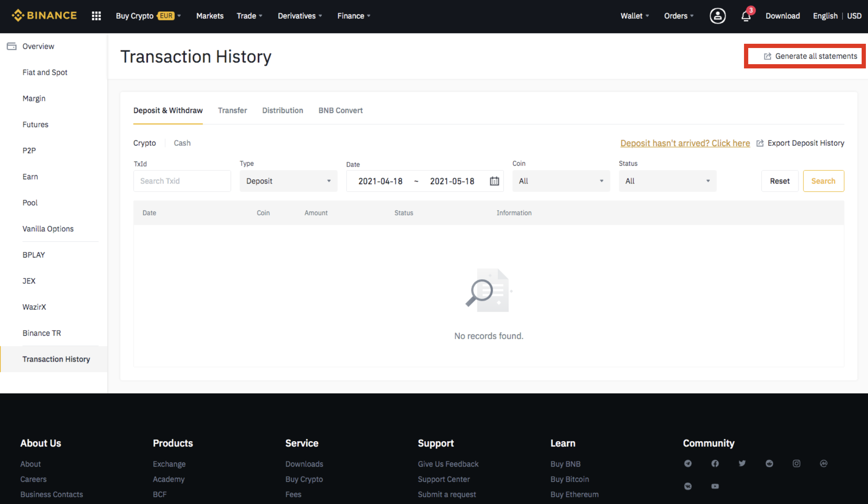Click the end date 2021-05-18

pyautogui.click(x=452, y=181)
